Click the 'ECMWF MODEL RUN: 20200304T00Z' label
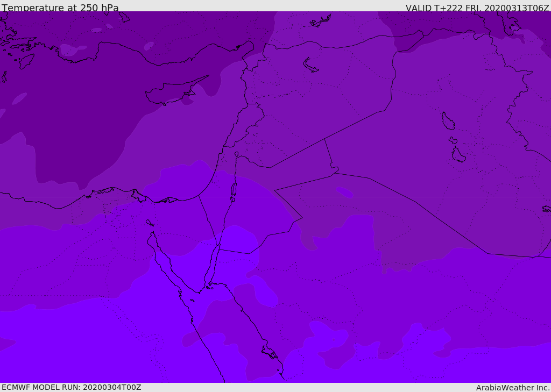 pyautogui.click(x=72, y=387)
